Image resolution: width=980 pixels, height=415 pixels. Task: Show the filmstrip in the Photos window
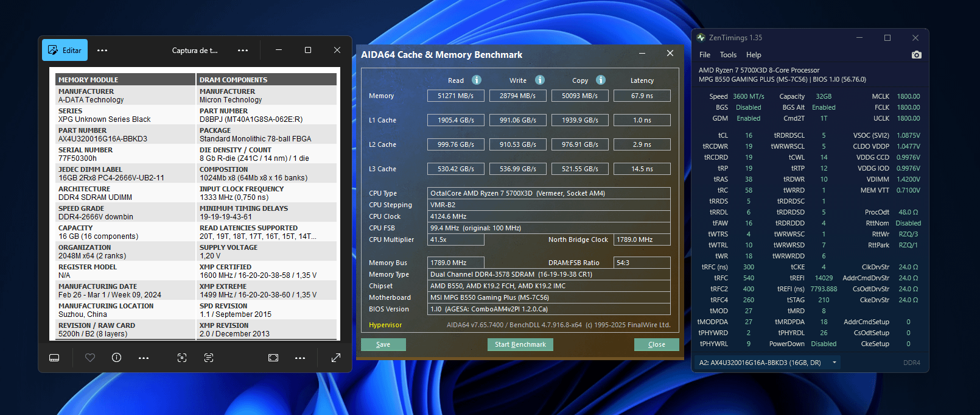[x=54, y=358]
